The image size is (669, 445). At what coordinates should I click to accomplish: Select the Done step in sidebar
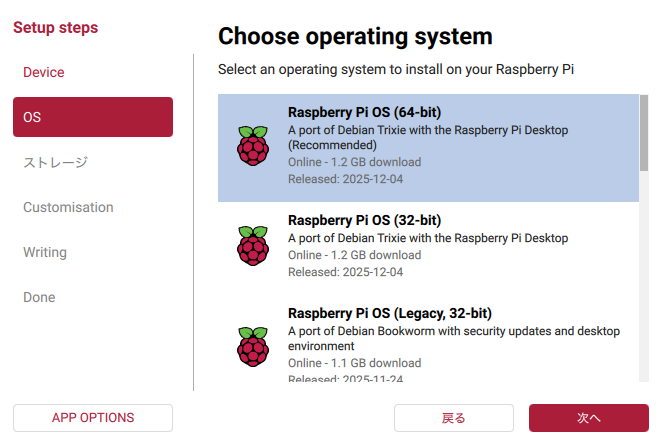(x=39, y=297)
